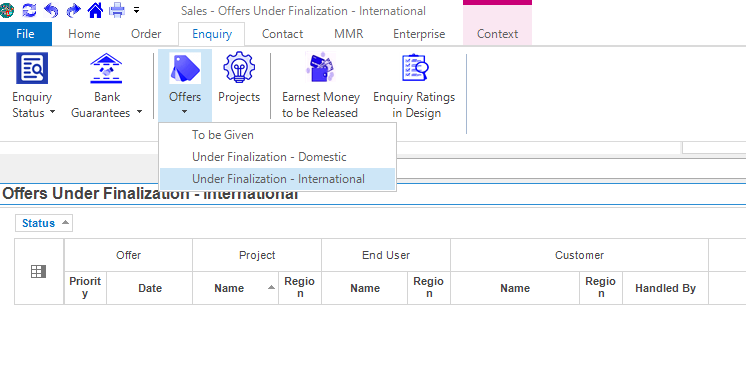Choose 'Under Finalization - Domestic' menu entry
746x391 pixels.
[x=277, y=157]
